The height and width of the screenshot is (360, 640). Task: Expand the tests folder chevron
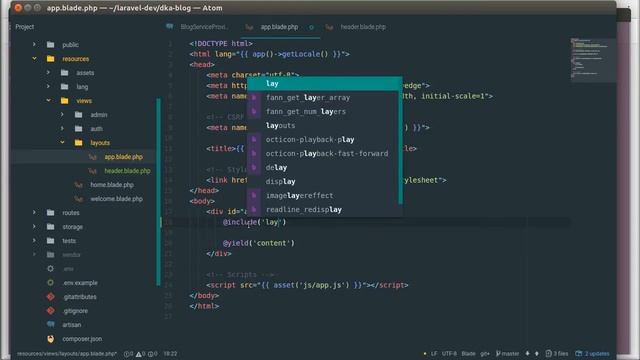pos(34,240)
